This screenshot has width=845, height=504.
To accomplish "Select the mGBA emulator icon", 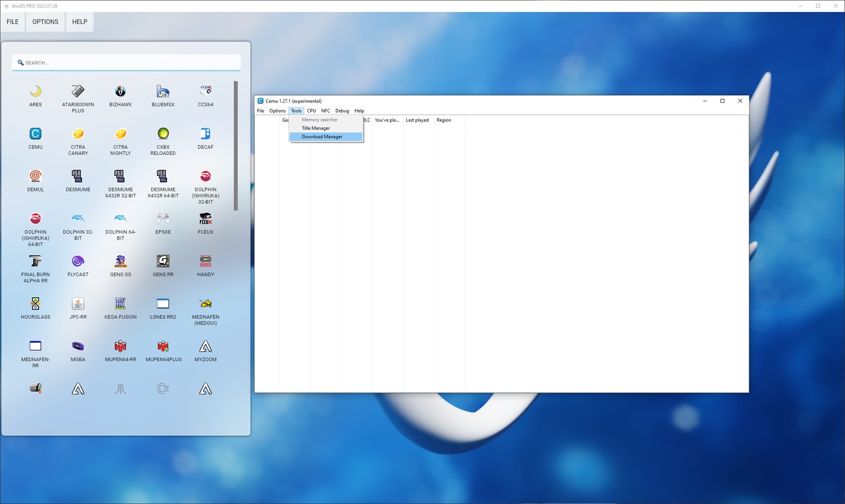I will coord(78,346).
